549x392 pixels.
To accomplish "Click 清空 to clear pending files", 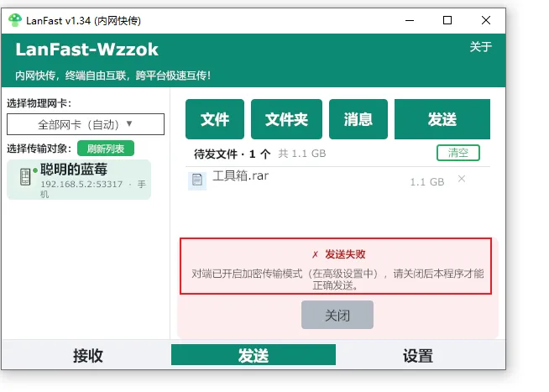I will click(458, 153).
